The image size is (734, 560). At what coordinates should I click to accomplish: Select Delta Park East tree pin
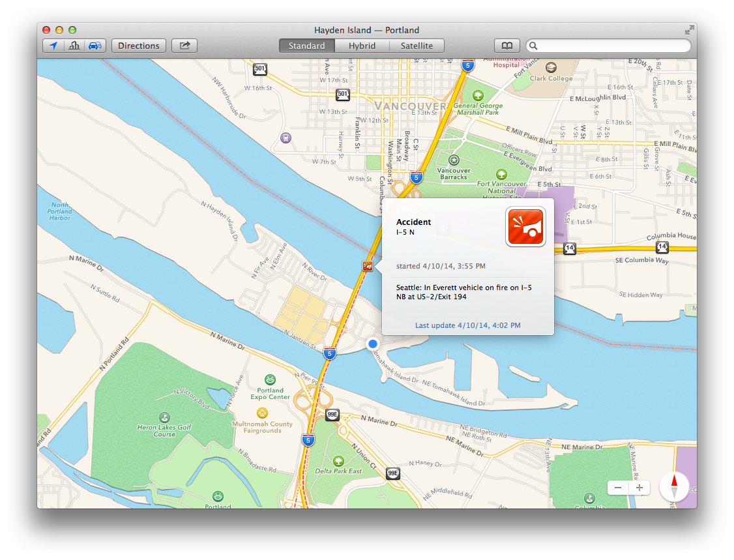[x=338, y=461]
